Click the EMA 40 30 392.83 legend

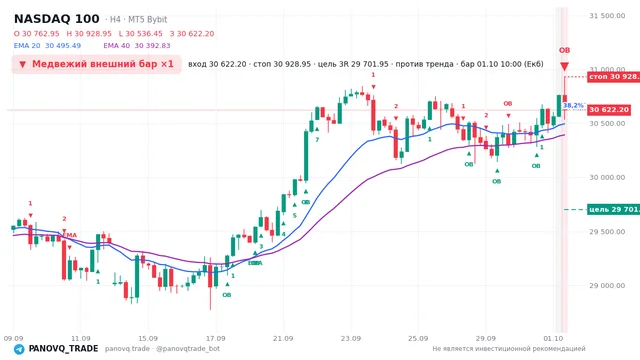click(x=137, y=46)
